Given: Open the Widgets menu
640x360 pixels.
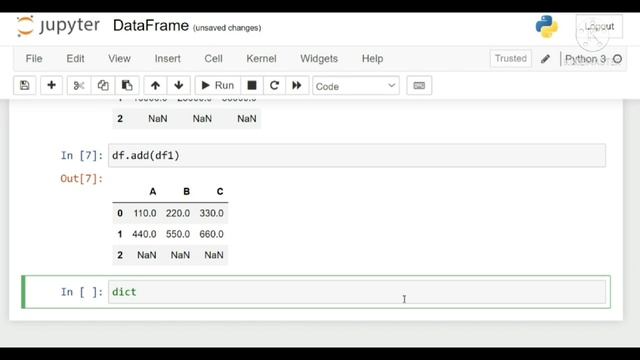Looking at the screenshot, I should (319, 59).
